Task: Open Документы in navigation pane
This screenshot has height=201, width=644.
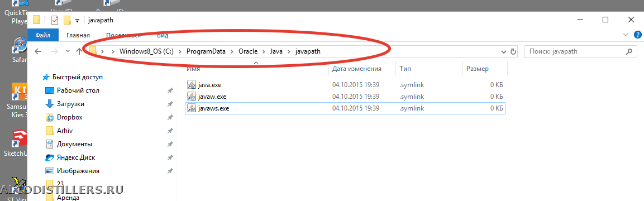Action: pos(74,144)
